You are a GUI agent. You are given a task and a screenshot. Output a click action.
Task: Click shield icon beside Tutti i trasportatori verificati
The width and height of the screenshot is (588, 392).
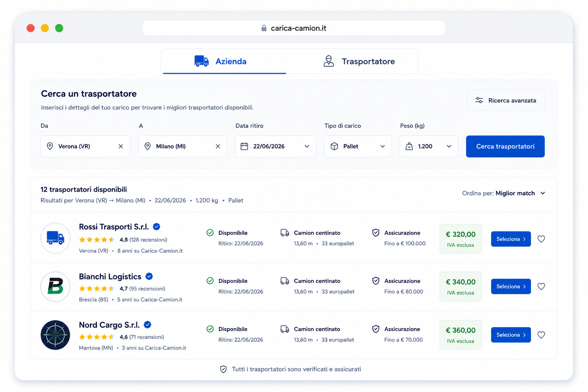coord(223,369)
